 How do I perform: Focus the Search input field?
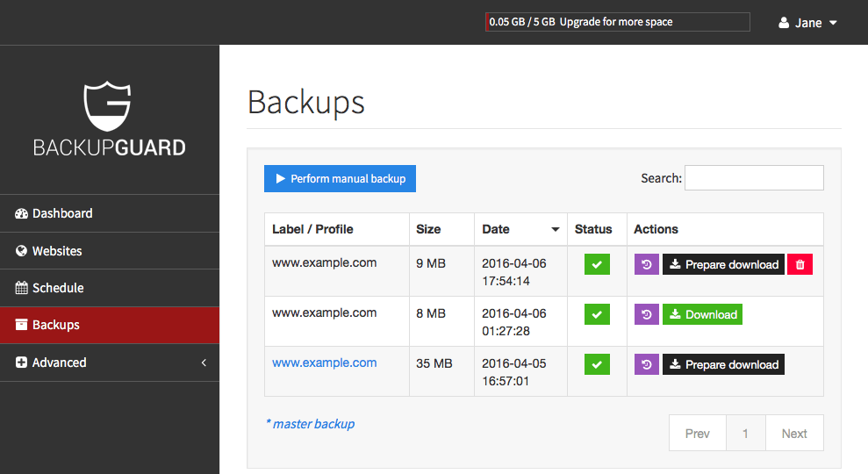754,177
